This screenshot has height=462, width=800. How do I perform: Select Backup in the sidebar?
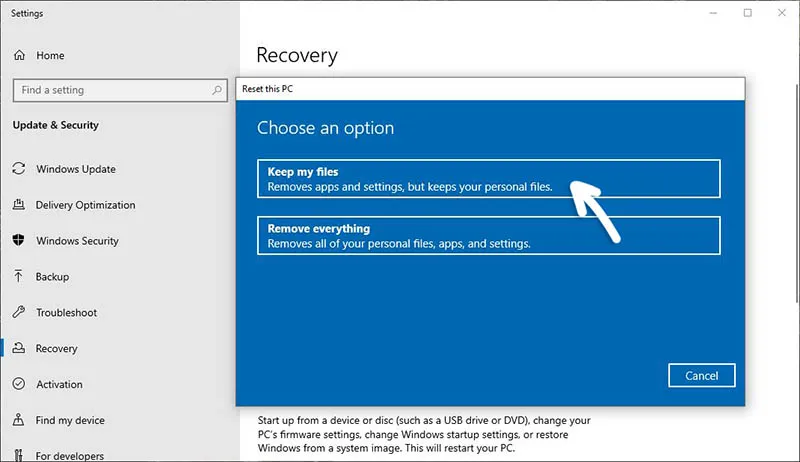pyautogui.click(x=53, y=277)
